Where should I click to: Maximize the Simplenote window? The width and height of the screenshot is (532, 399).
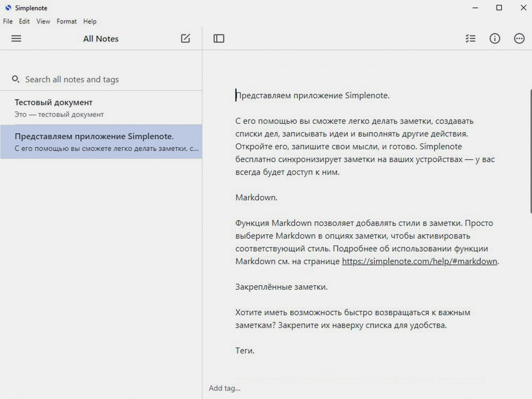pos(499,8)
